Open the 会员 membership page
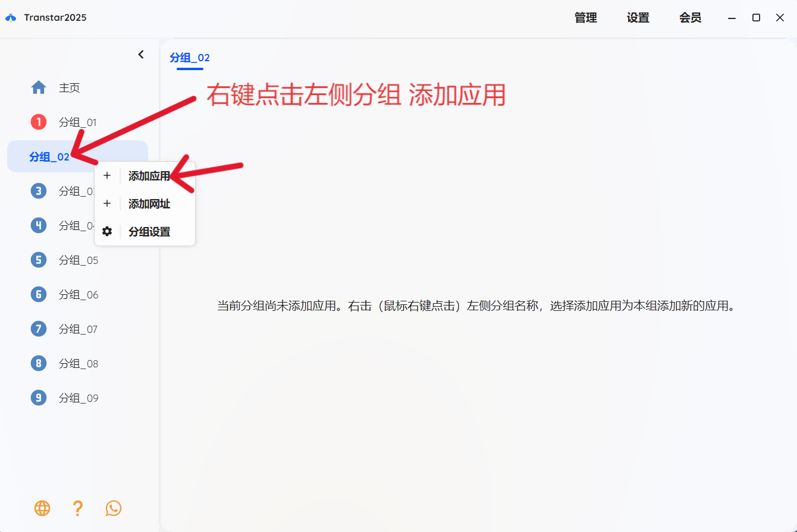Viewport: 797px width, 532px height. [690, 18]
